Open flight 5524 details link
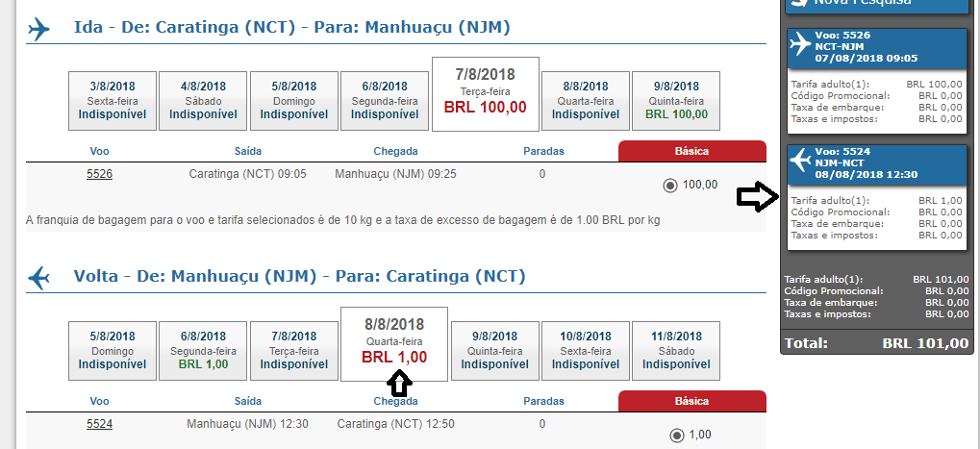980x449 pixels. click(99, 424)
